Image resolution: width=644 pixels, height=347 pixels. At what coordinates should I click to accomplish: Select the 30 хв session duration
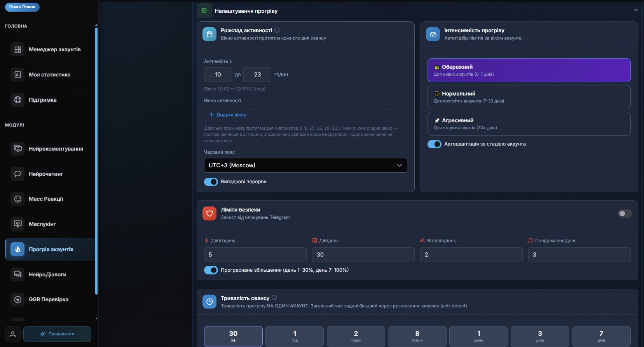tap(233, 336)
